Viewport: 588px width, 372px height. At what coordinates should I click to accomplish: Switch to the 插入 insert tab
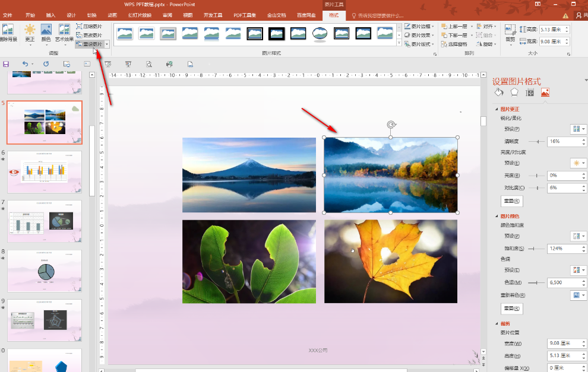[x=50, y=15]
